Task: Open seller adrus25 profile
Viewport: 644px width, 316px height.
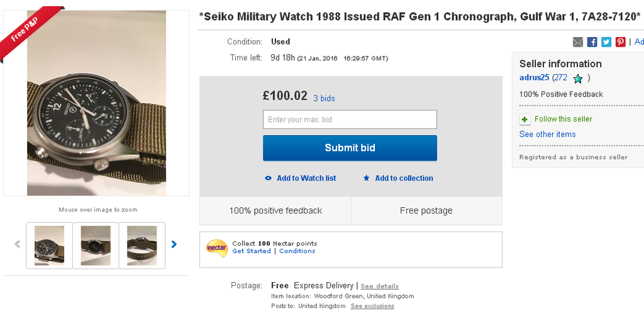Action: (x=534, y=78)
